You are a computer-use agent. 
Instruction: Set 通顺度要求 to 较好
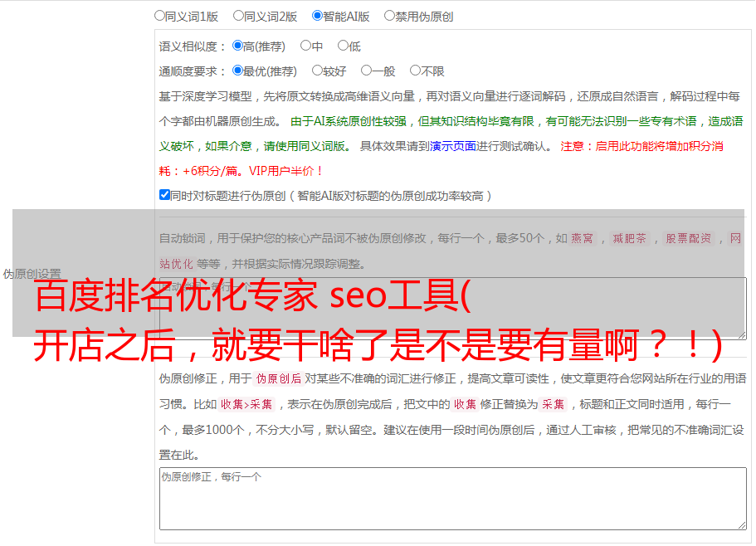[x=317, y=71]
